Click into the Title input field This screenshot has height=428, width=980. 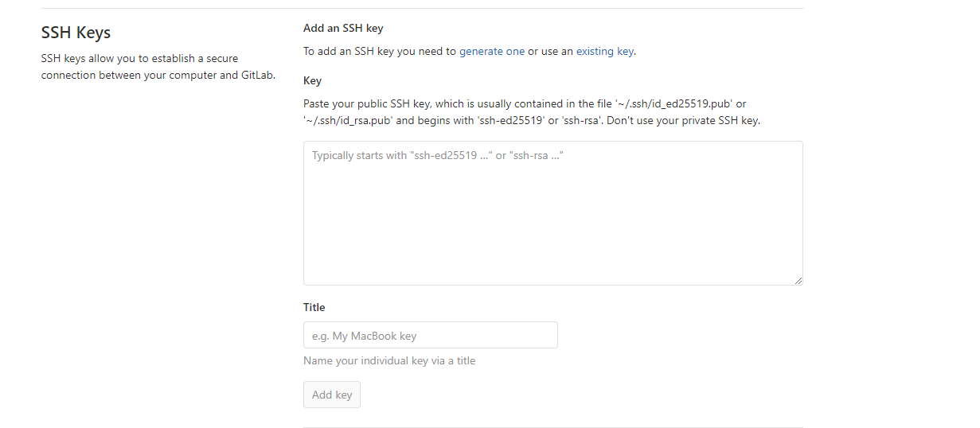pos(431,335)
